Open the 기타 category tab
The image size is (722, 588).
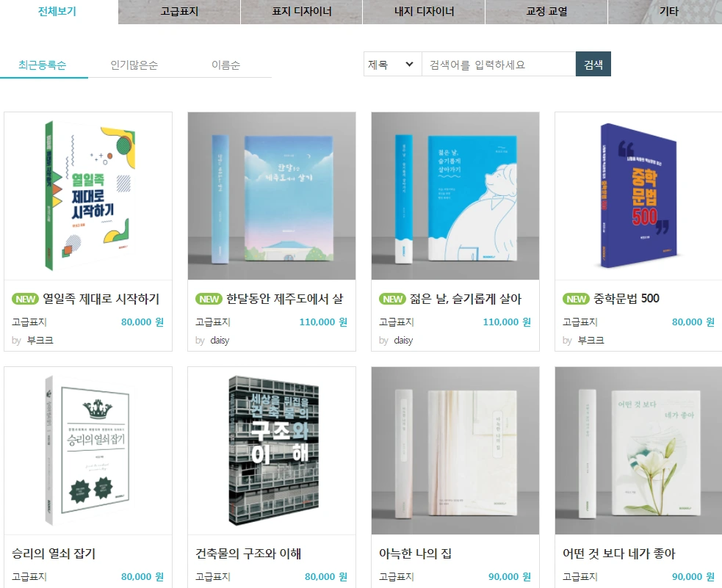(x=668, y=12)
